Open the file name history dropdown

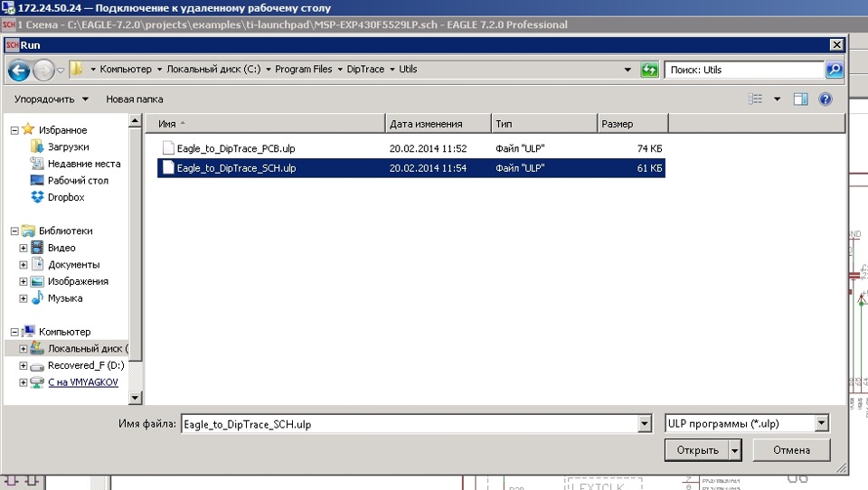tap(645, 424)
